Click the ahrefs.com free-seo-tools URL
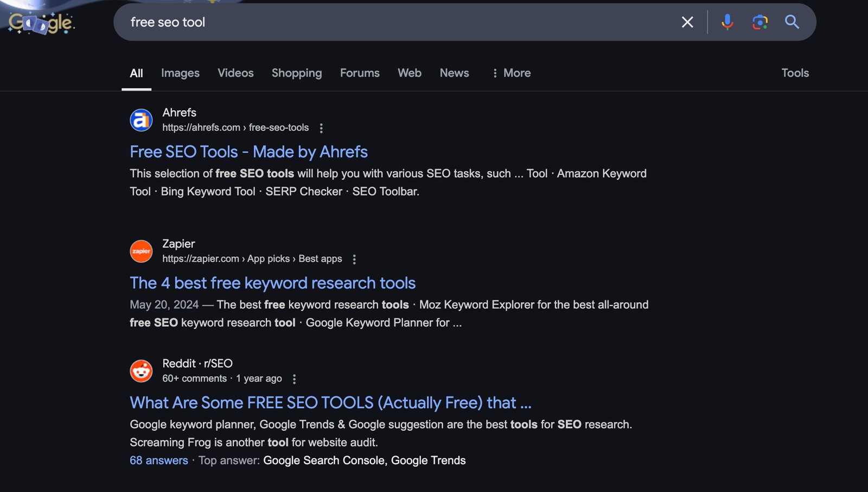Viewport: 868px width, 492px height. [235, 128]
